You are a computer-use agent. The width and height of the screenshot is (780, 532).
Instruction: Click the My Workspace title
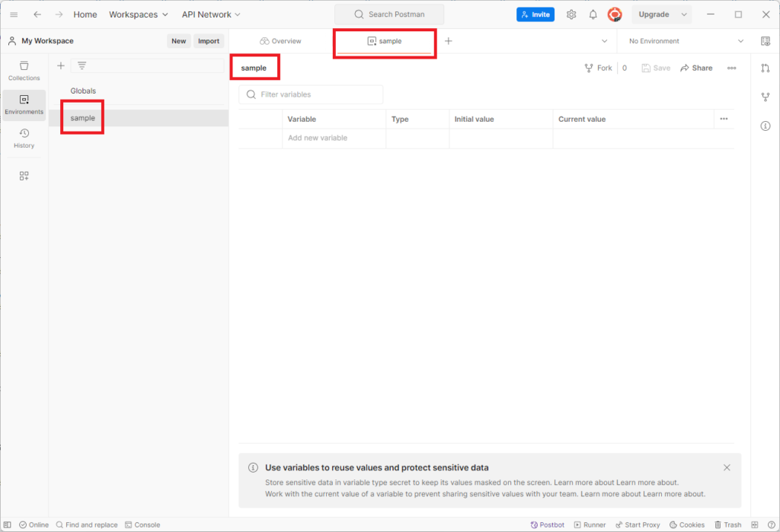coord(47,41)
